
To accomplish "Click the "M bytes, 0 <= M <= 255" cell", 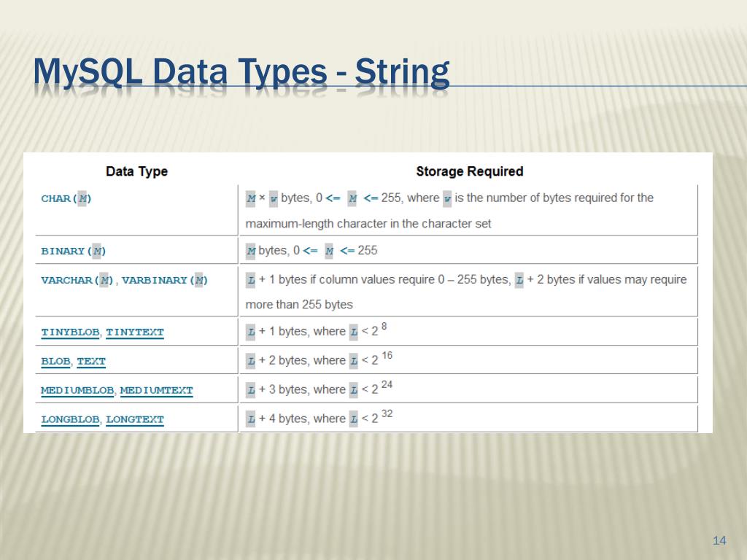I will [x=312, y=251].
